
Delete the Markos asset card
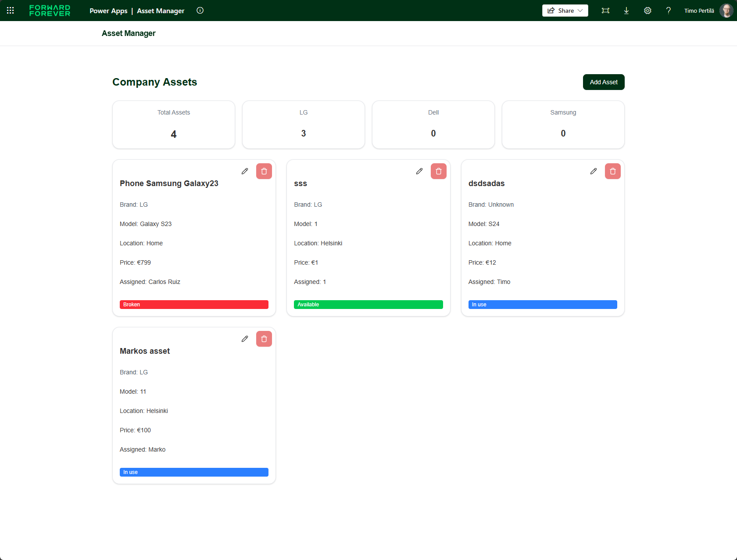point(264,339)
